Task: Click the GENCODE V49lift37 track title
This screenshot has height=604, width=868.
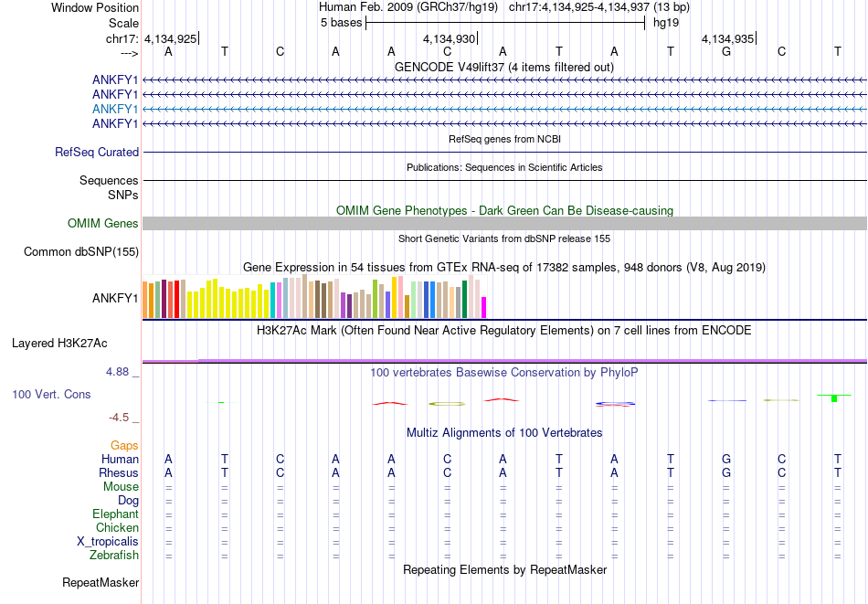Action: click(x=504, y=67)
